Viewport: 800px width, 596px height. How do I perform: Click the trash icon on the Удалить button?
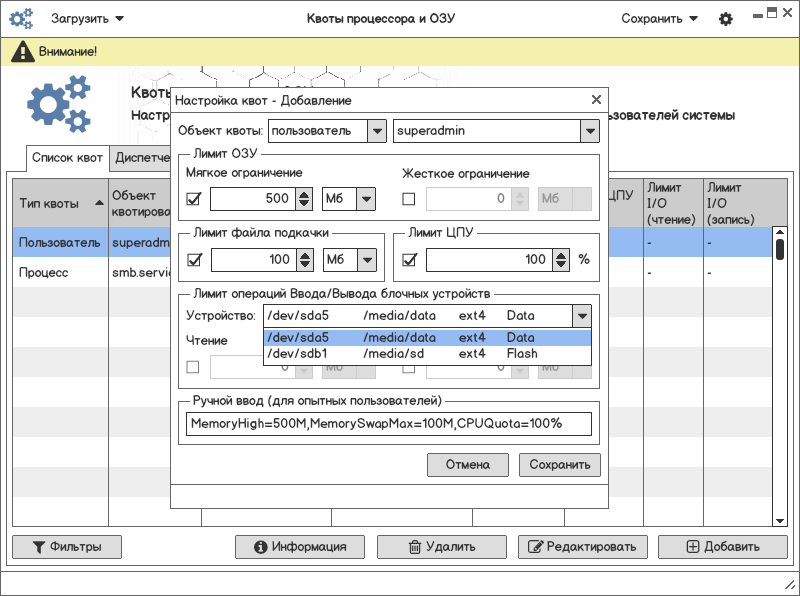(x=414, y=547)
